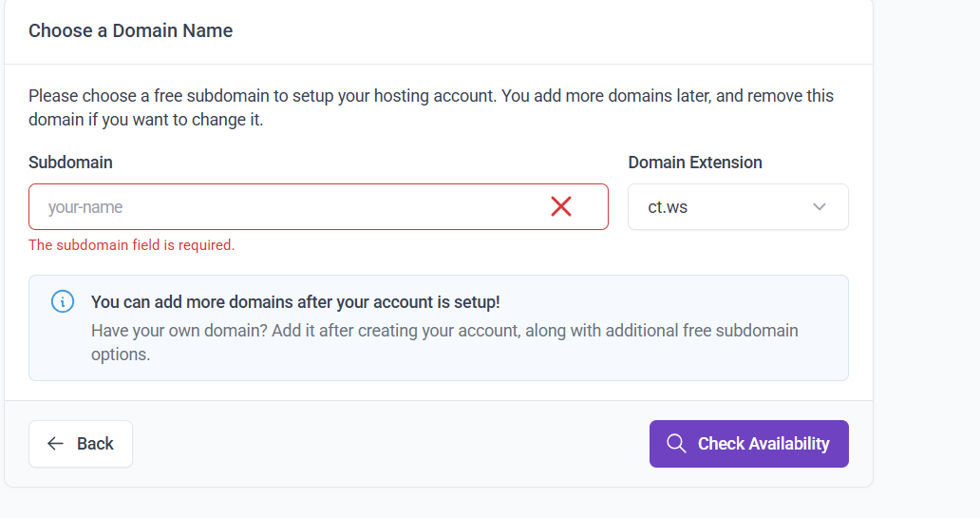
Task: Click the Domain Extension label
Action: pyautogui.click(x=694, y=163)
